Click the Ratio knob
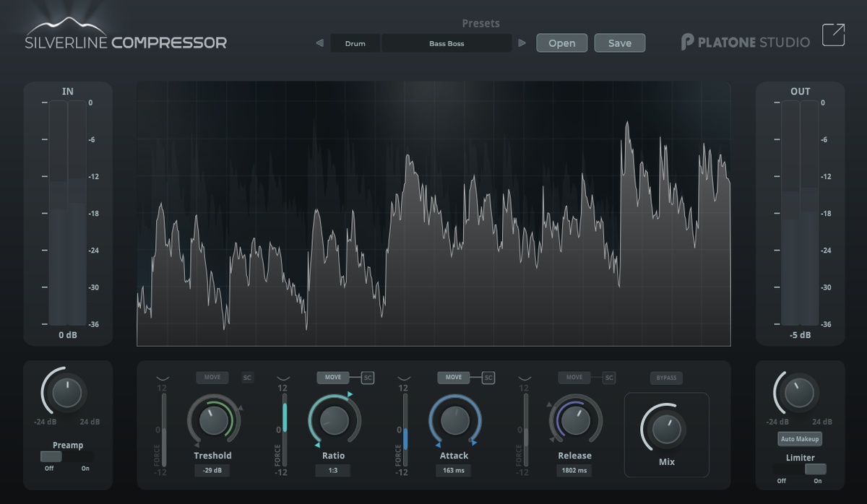867x504 pixels. coord(334,420)
